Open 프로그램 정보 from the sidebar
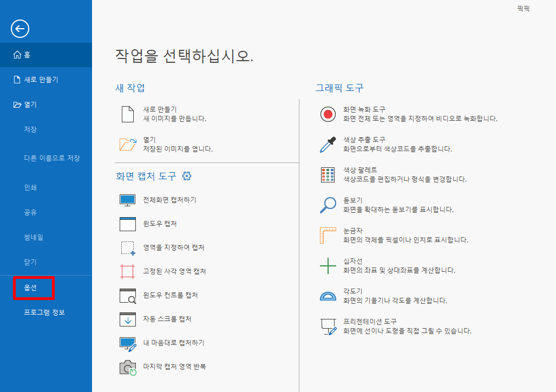 click(x=42, y=312)
